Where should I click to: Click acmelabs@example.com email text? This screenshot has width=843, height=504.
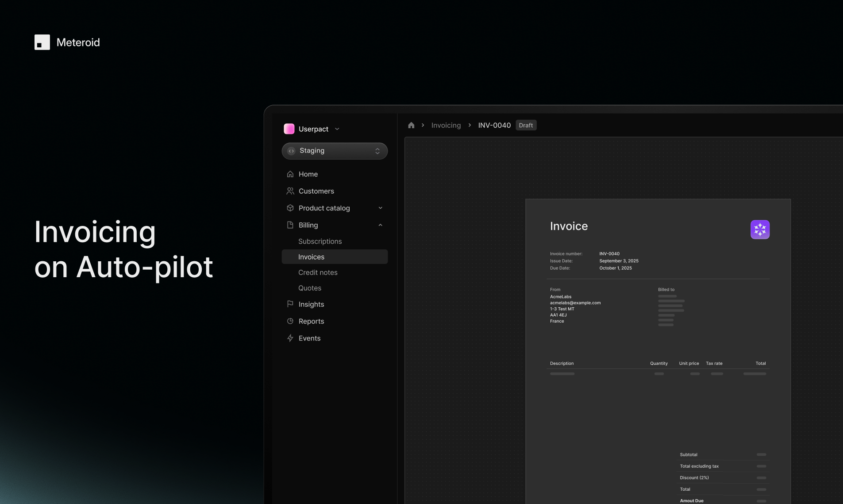coord(575,303)
